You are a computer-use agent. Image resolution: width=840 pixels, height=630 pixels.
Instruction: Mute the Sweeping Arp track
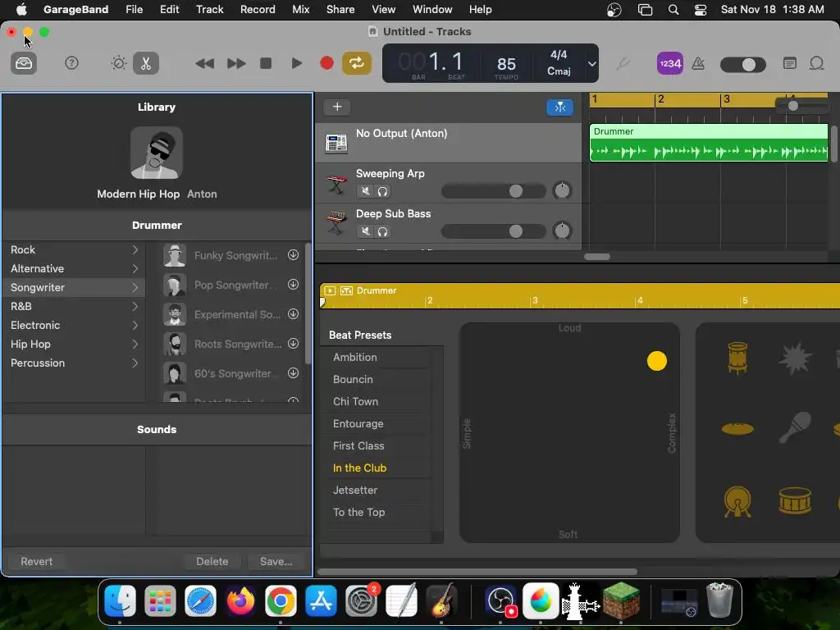tap(365, 191)
